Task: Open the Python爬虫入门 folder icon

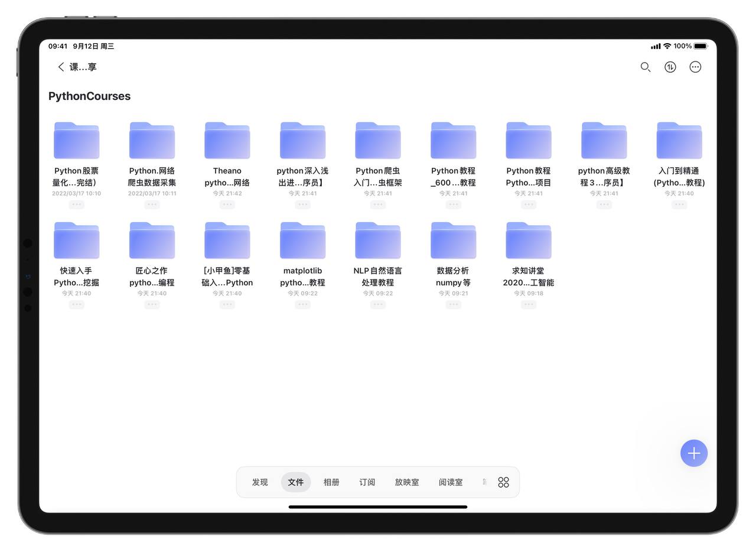Action: pos(378,141)
